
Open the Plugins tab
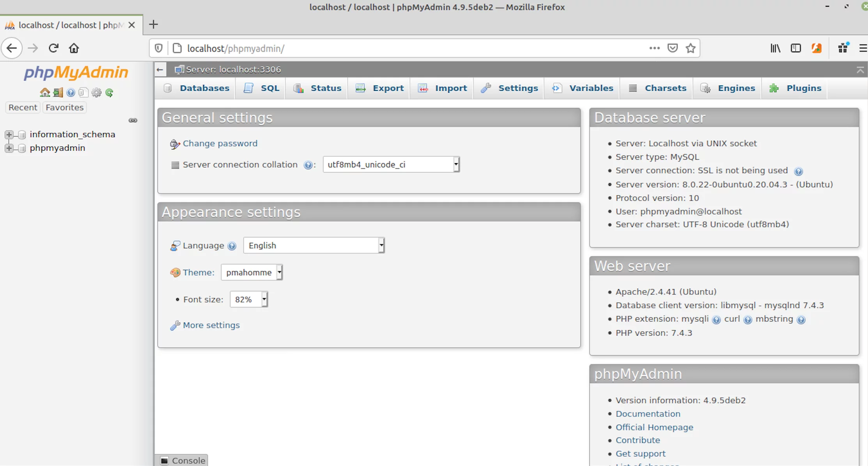(x=795, y=88)
